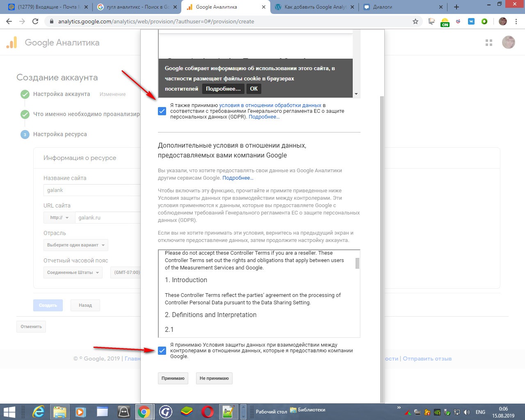The width and height of the screenshot is (525, 420).
Task: Open the monitor-shaped browser extension
Action: pyautogui.click(x=431, y=21)
